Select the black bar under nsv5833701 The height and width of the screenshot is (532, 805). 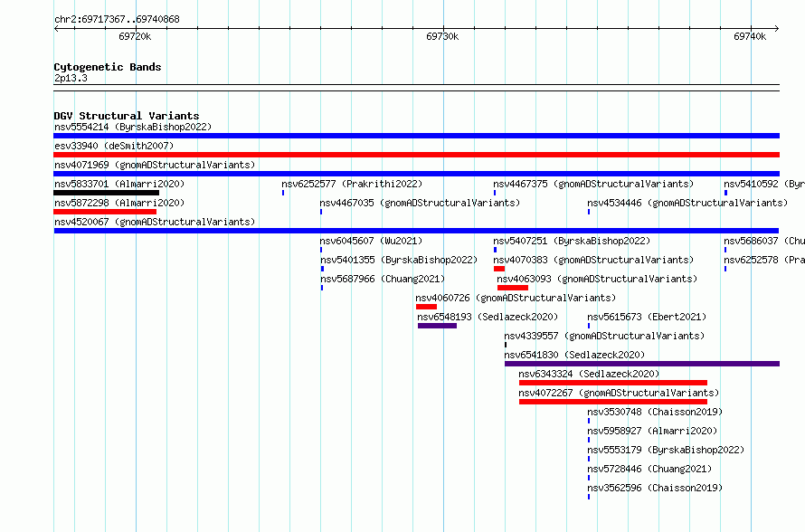106,193
